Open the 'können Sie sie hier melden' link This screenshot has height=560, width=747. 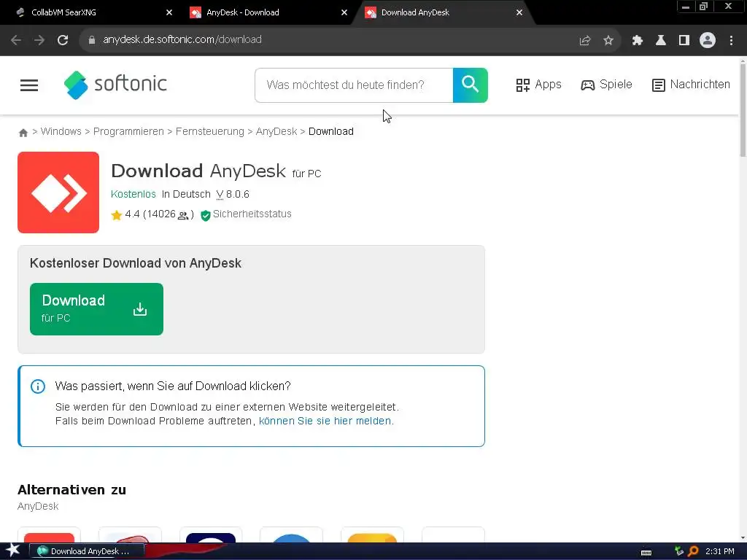[325, 421]
